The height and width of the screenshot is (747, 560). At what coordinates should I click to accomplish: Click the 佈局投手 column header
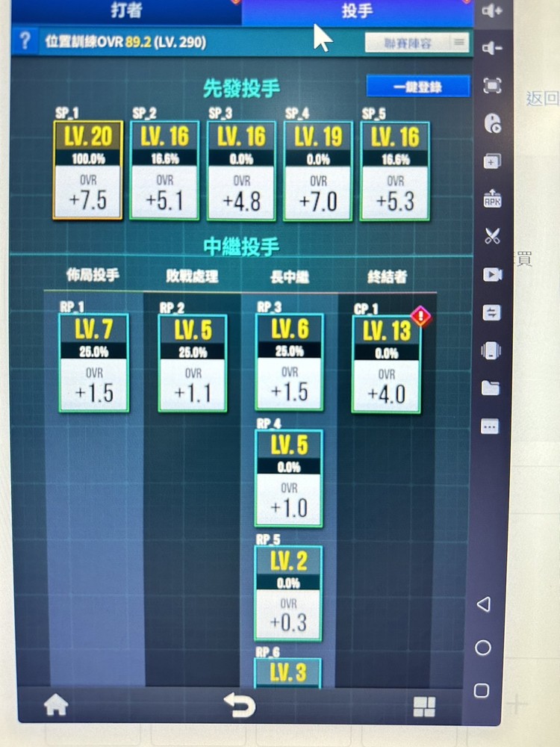click(93, 275)
